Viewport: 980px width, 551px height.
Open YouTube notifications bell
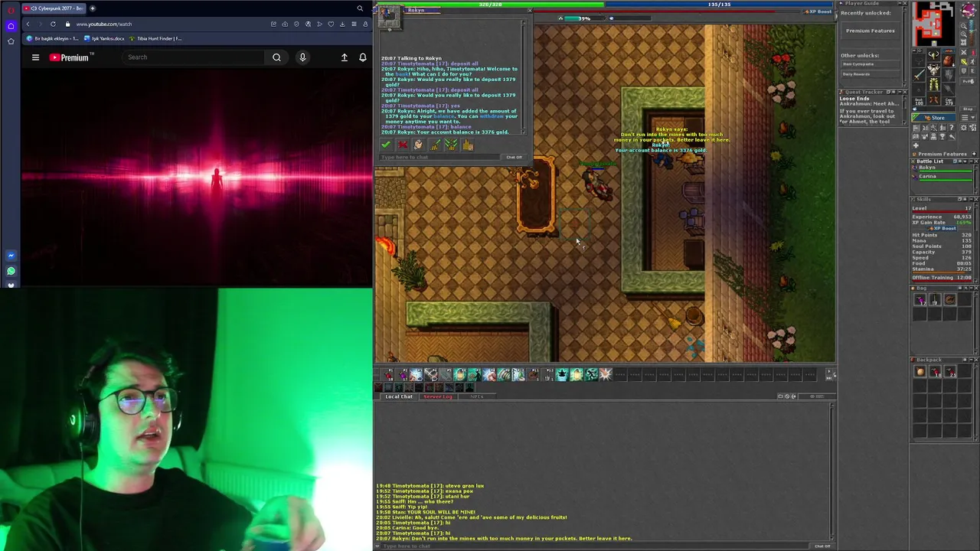(363, 57)
